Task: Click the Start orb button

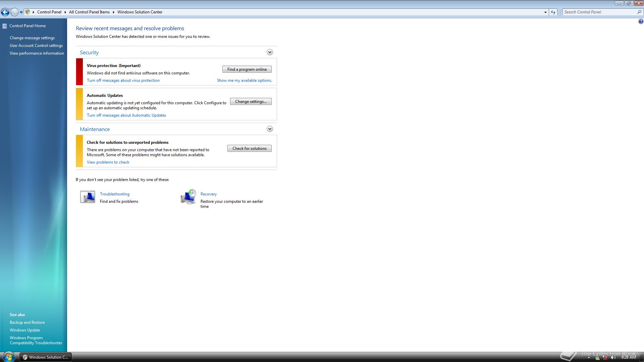Action: coord(8,357)
